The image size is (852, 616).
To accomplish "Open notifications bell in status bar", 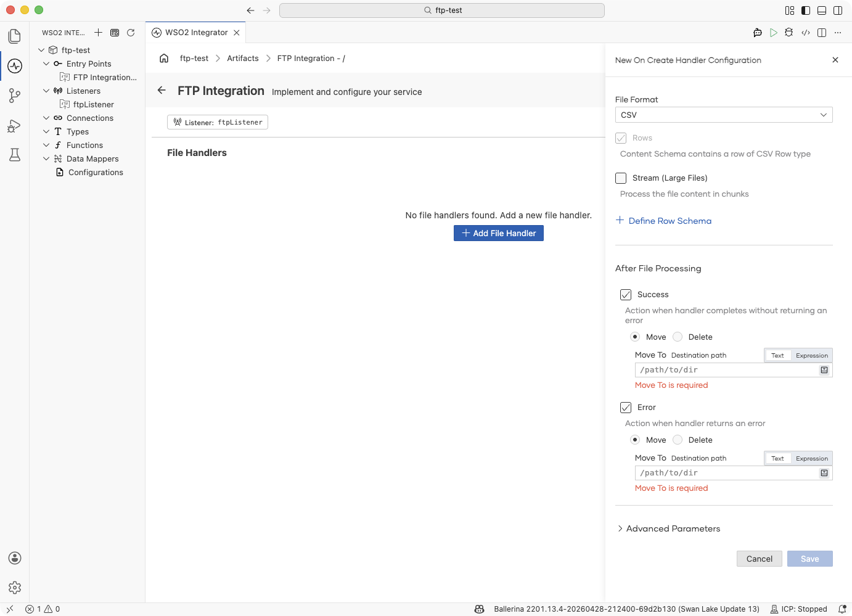I will click(842, 609).
